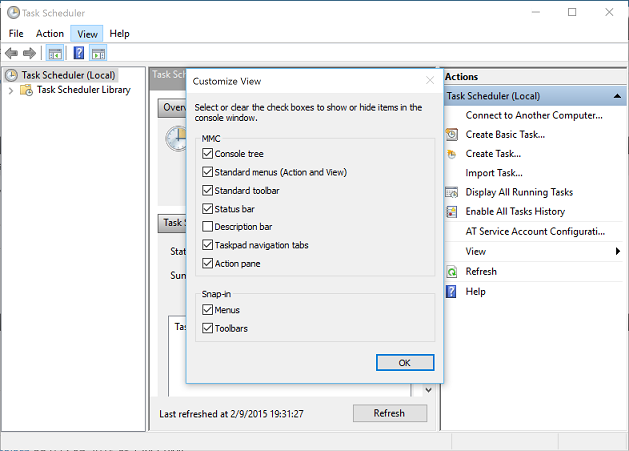Image resolution: width=629 pixels, height=451 pixels.
Task: Open the Help menu
Action: [x=120, y=34]
